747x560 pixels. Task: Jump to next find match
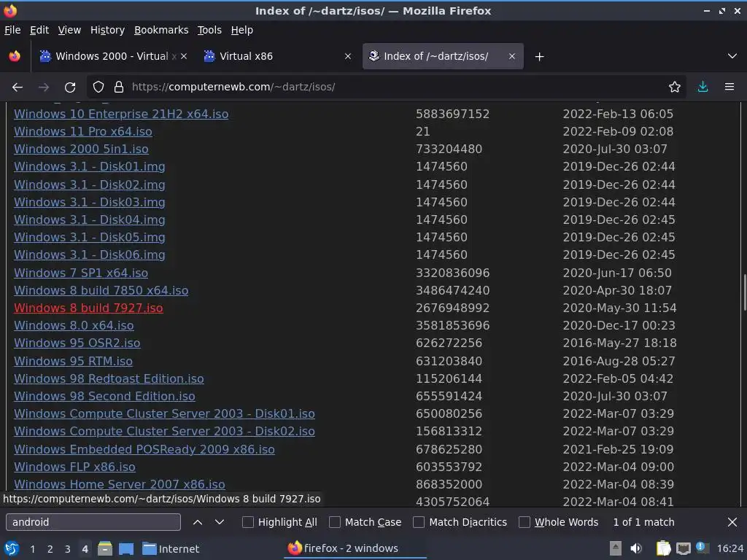[219, 522]
